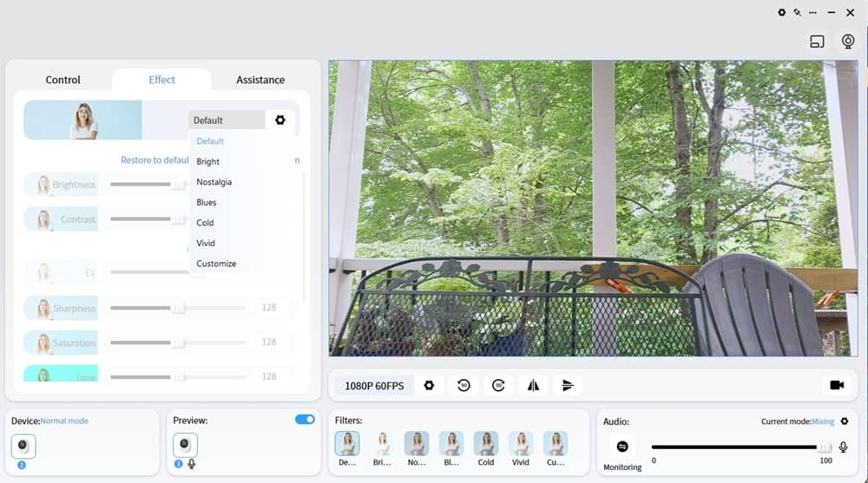Click the live camera preview image
This screenshot has width=868, height=483.
(593, 208)
